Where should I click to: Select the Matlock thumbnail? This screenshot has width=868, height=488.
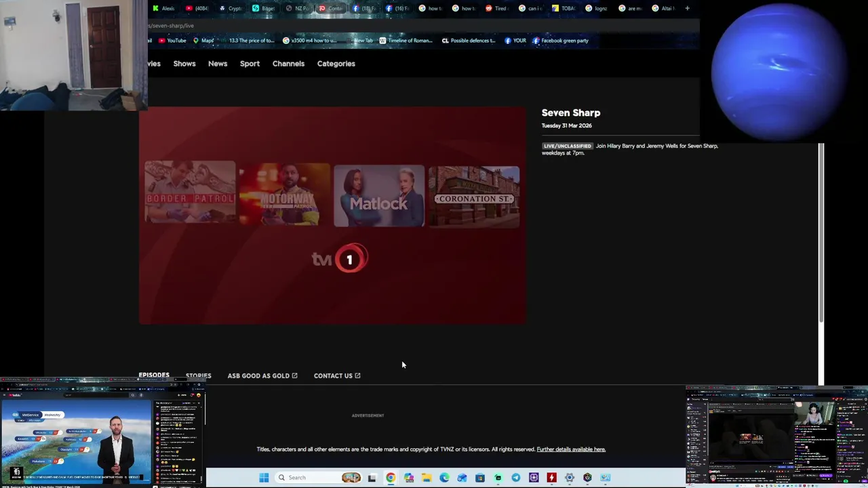point(379,196)
